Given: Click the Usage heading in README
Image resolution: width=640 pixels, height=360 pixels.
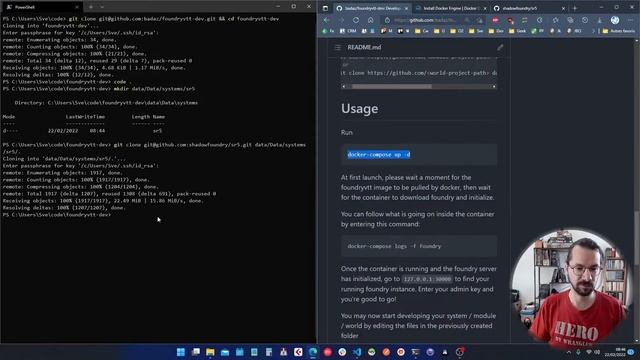Looking at the screenshot, I should pos(360,109).
